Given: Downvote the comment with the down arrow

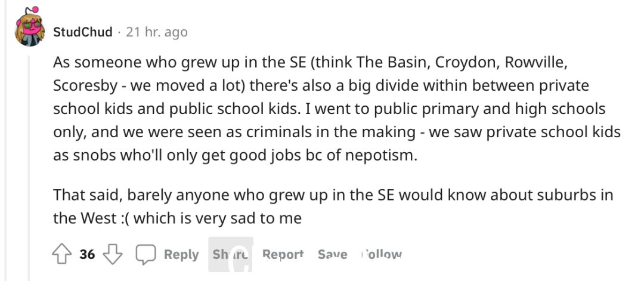Looking at the screenshot, I should pyautogui.click(x=113, y=254).
